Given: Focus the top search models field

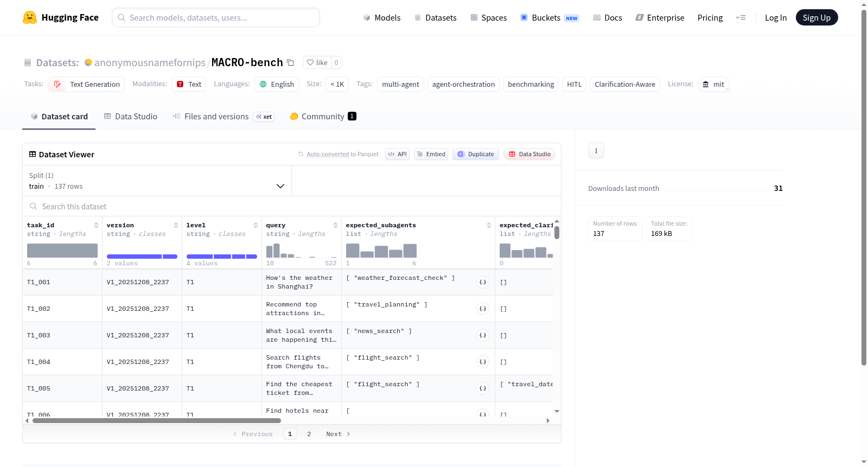Looking at the screenshot, I should tap(216, 17).
